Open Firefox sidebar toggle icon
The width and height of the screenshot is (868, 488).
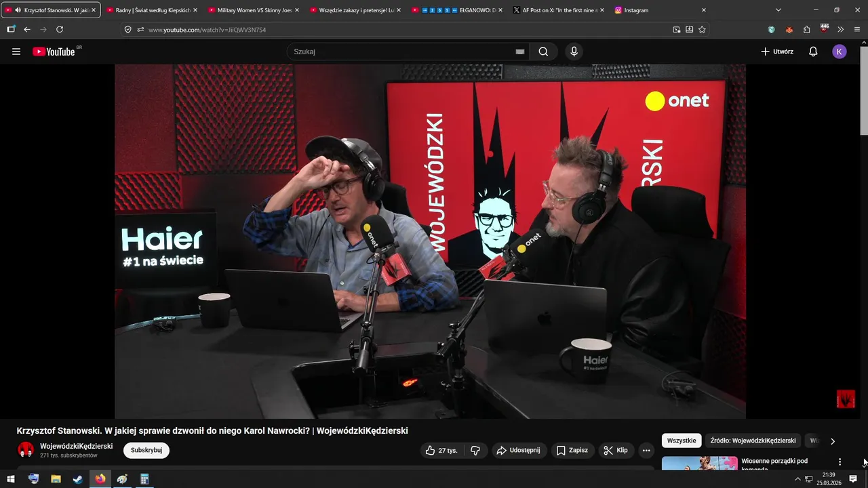pos(11,30)
